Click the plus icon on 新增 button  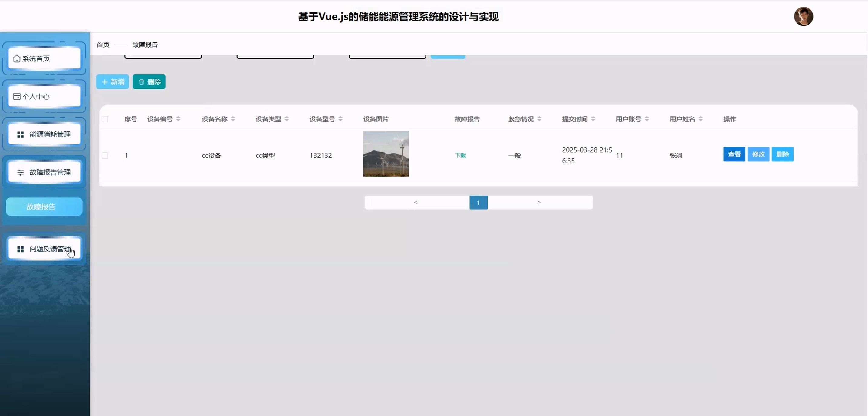(x=105, y=82)
